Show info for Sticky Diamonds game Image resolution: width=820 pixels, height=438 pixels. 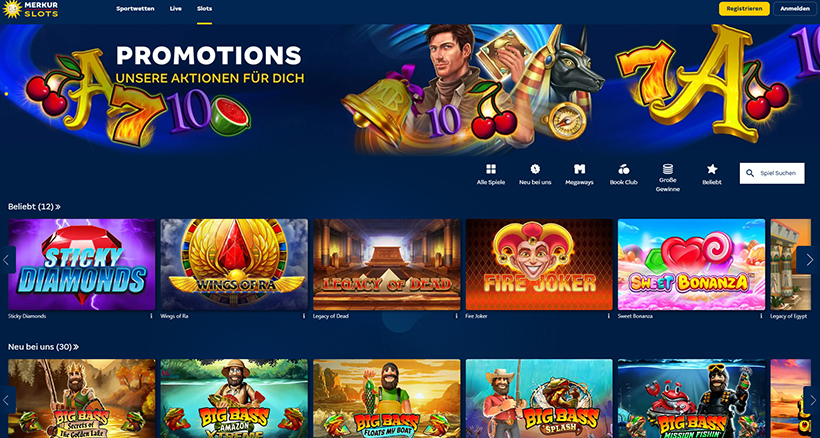[x=151, y=316]
